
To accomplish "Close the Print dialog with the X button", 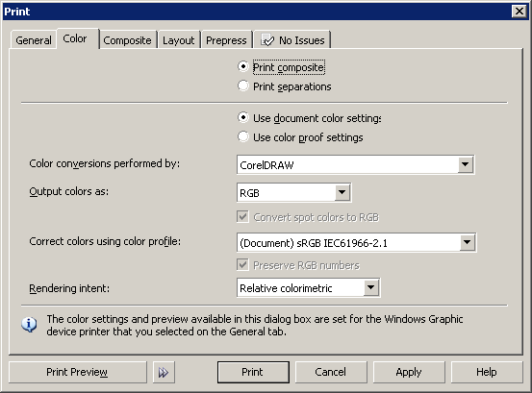I will click(519, 12).
